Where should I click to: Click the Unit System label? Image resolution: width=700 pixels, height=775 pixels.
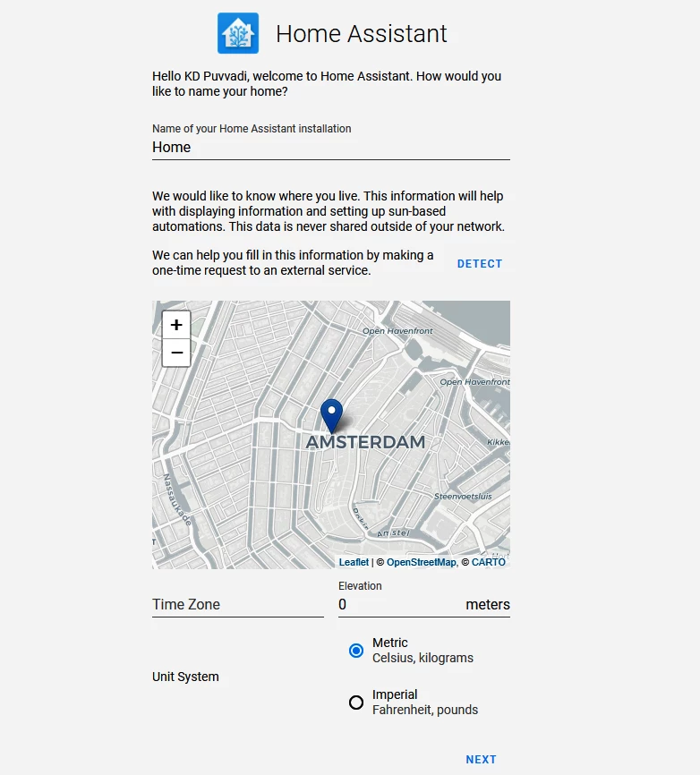(185, 677)
